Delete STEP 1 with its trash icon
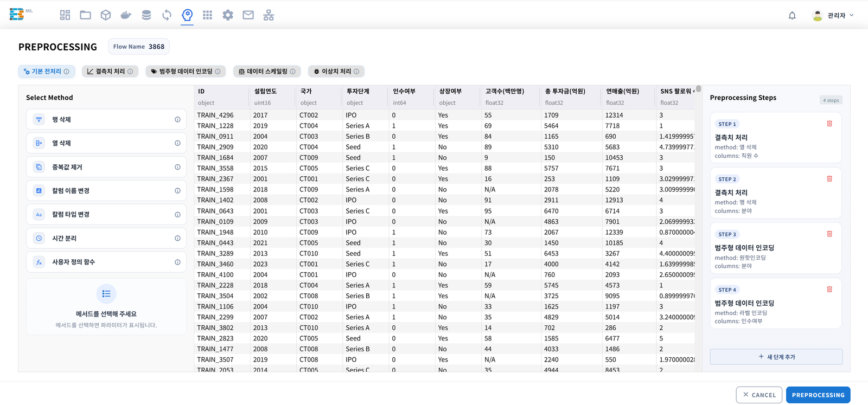 pos(829,124)
